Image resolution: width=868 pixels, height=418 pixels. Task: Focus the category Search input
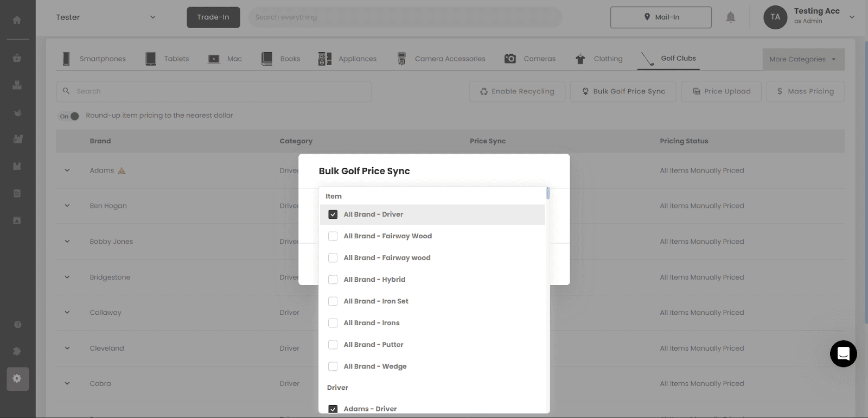pyautogui.click(x=214, y=91)
